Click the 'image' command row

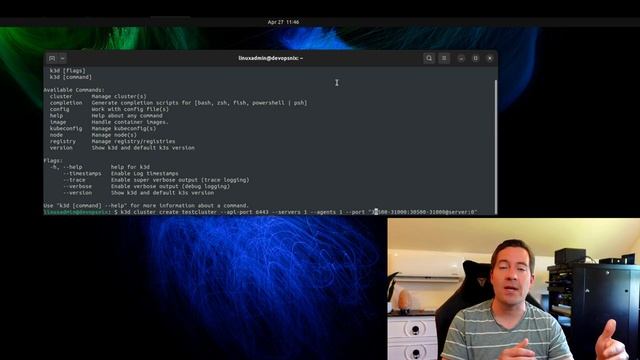pyautogui.click(x=109, y=122)
